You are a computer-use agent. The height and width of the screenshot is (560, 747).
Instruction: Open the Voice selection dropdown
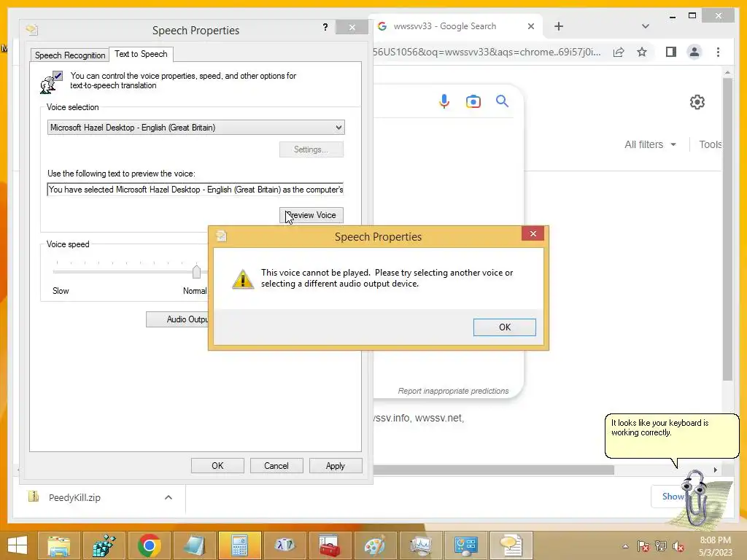196,128
